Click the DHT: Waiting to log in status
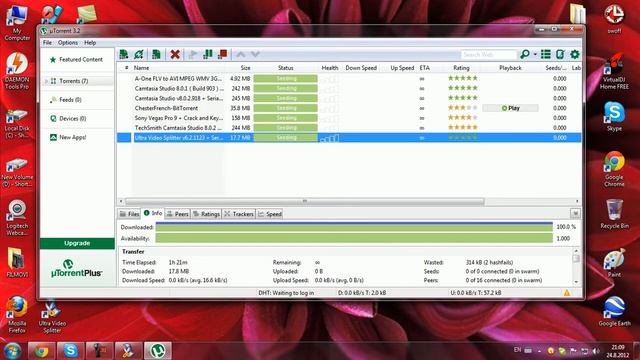The height and width of the screenshot is (360, 640). pos(286,293)
